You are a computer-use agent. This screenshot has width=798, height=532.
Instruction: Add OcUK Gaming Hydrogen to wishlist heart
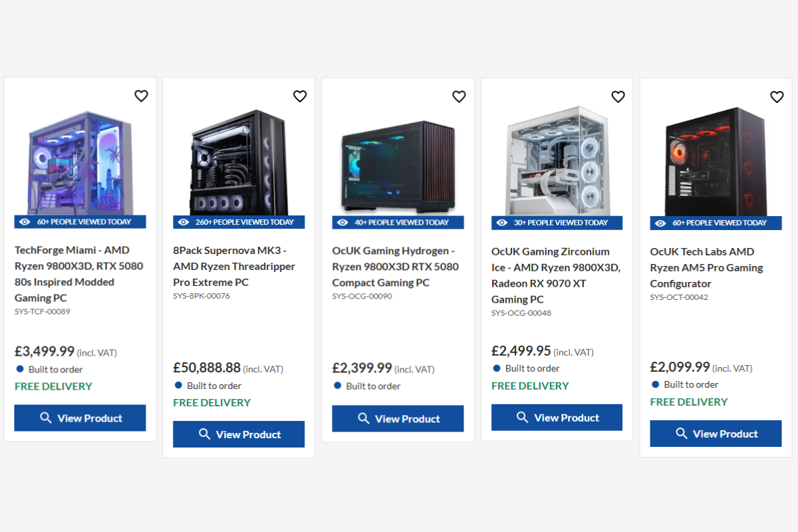[x=459, y=96]
